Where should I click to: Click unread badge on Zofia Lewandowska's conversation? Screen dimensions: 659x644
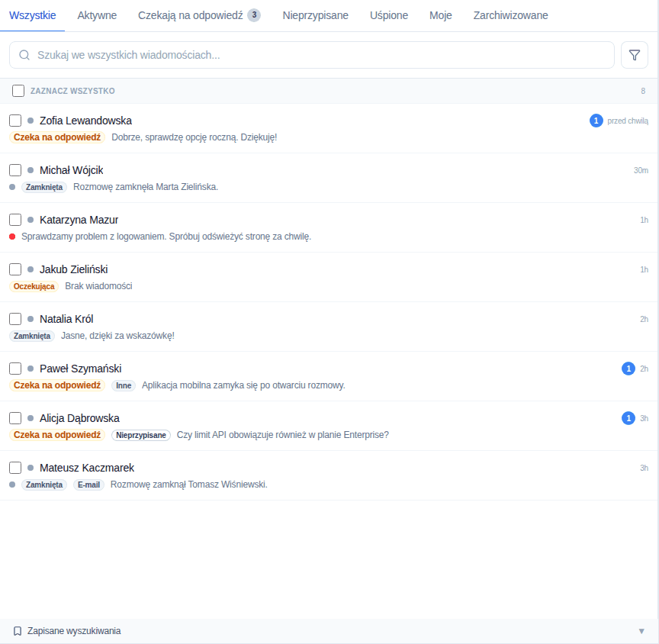[x=596, y=121]
